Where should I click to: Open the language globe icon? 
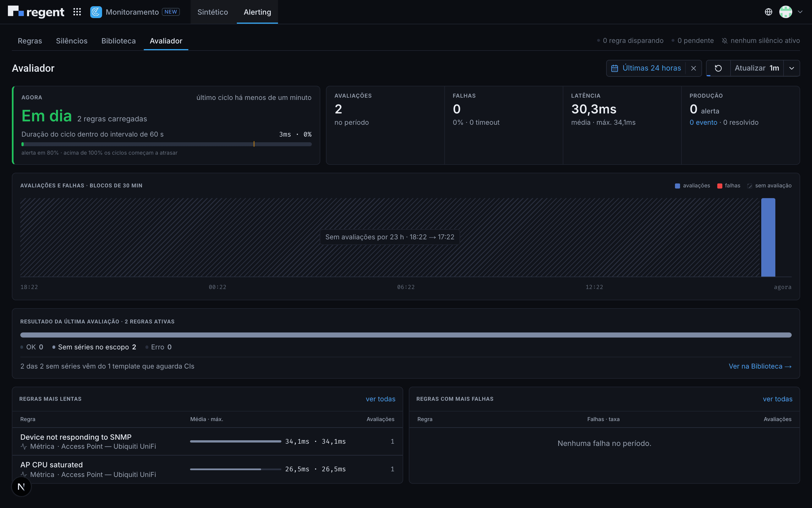(x=768, y=12)
